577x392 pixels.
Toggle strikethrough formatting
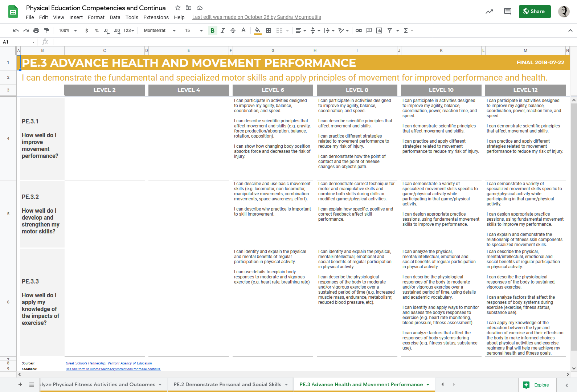click(x=233, y=30)
